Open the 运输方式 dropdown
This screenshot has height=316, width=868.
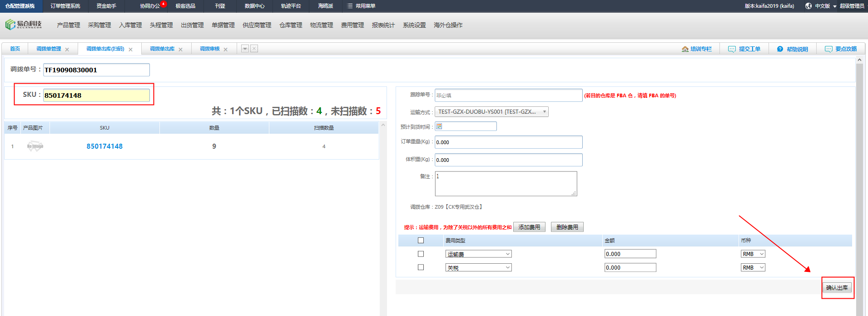(x=491, y=112)
